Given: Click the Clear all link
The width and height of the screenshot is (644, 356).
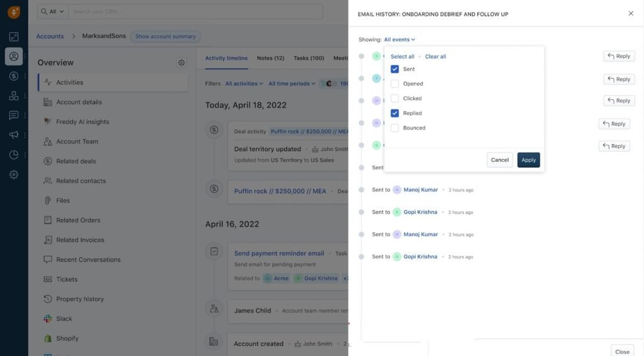Looking at the screenshot, I should (435, 57).
